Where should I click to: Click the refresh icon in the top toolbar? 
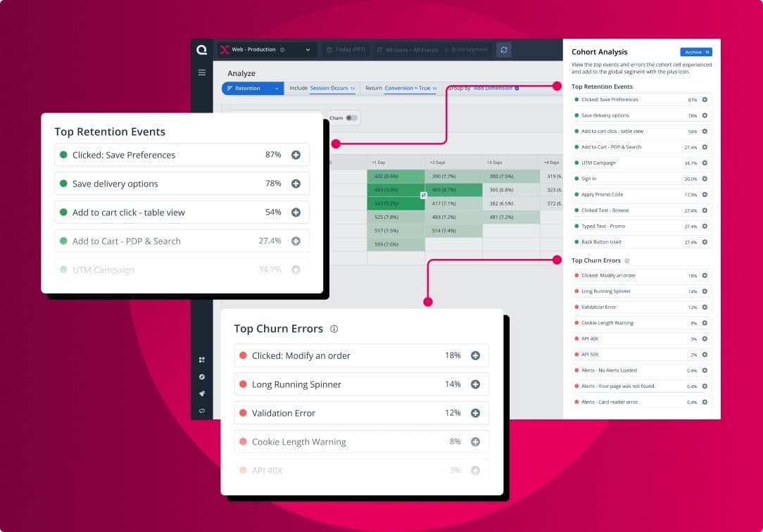503,49
